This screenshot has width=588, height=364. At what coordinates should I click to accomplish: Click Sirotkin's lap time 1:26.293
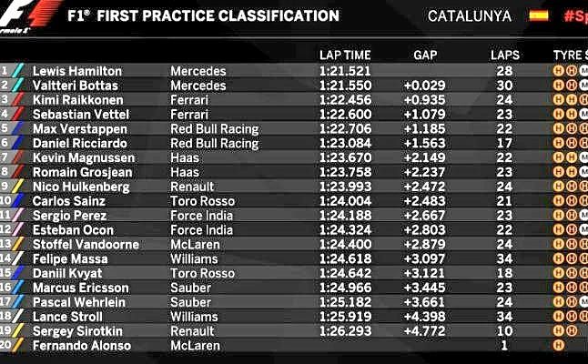345,331
